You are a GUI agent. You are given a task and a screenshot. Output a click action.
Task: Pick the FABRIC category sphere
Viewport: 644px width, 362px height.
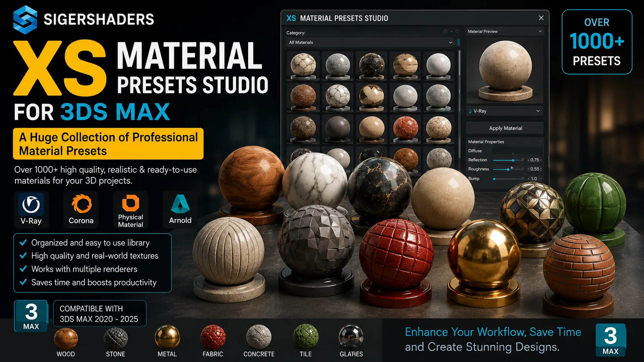[213, 337]
